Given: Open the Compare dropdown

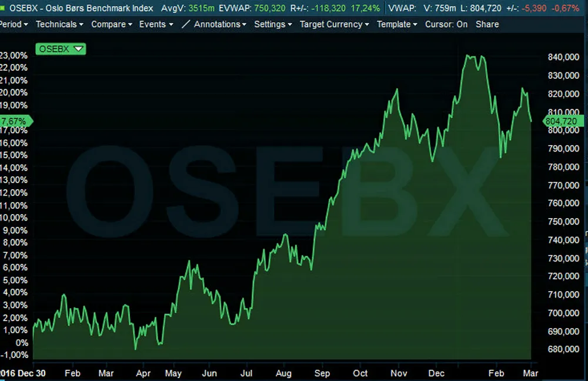Looking at the screenshot, I should pos(112,24).
